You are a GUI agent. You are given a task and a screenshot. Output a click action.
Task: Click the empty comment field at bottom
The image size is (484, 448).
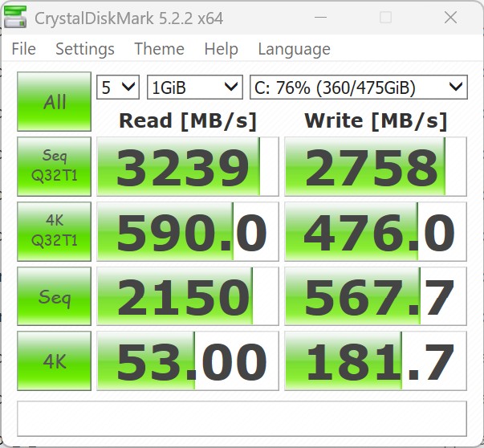[x=242, y=418]
